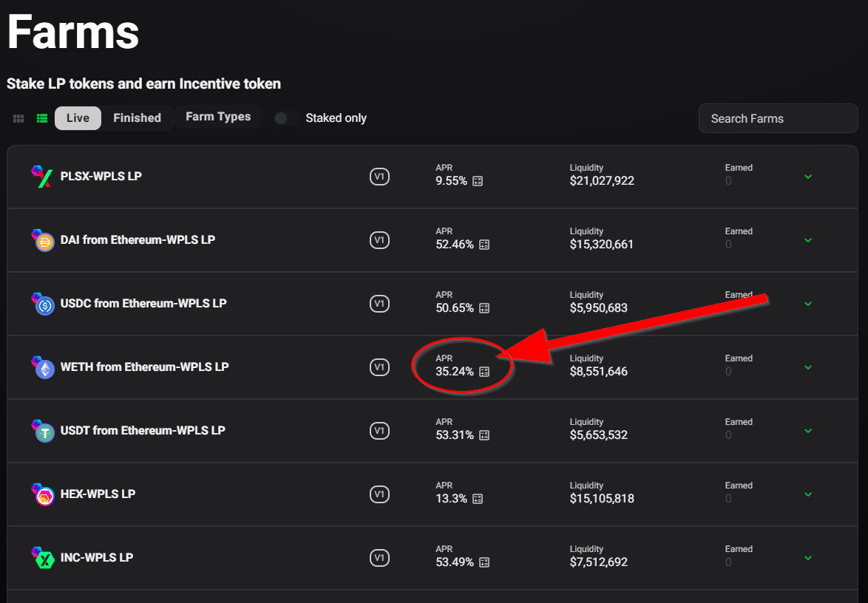Click the 52.46% APR value

click(x=455, y=245)
